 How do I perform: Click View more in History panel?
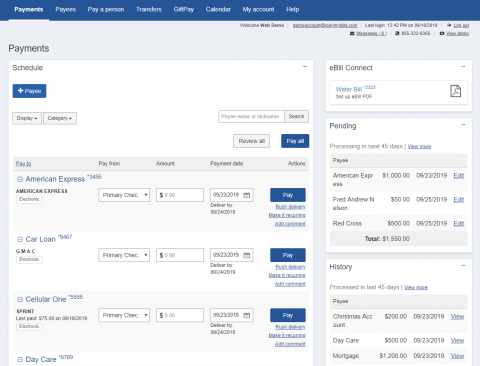[416, 287]
